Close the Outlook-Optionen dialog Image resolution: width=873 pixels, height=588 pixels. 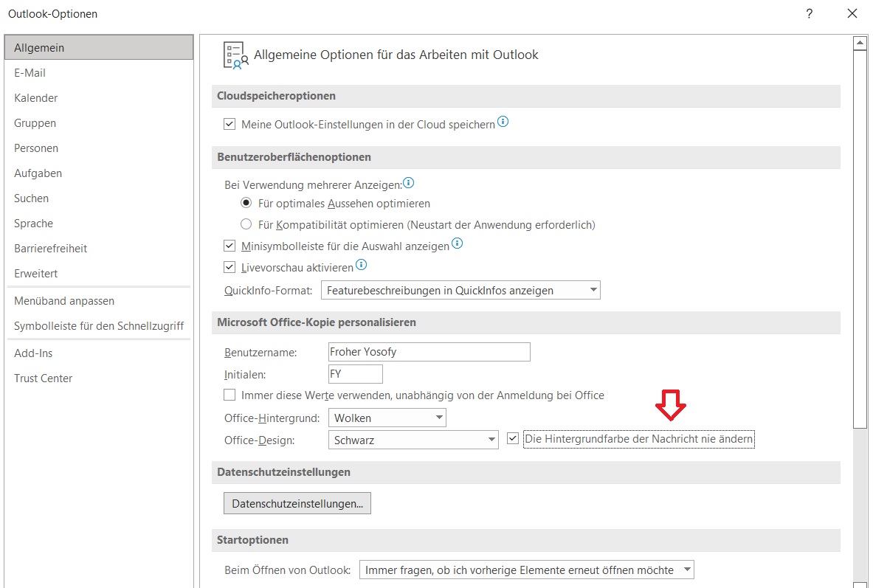click(852, 13)
